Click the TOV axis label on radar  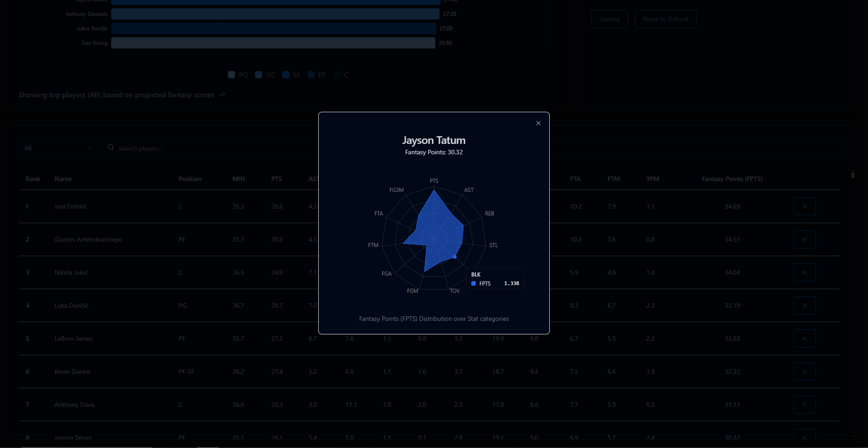(x=454, y=291)
